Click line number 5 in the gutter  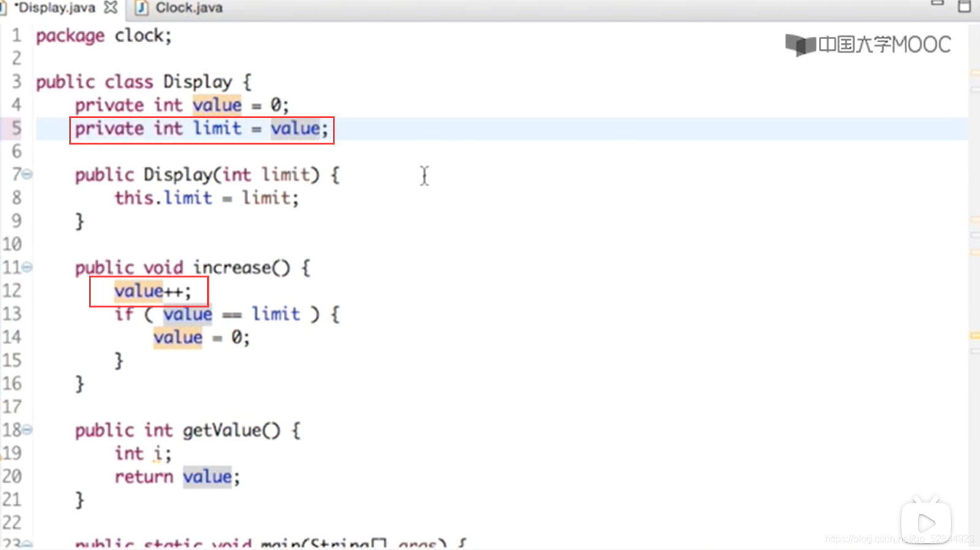(x=16, y=128)
